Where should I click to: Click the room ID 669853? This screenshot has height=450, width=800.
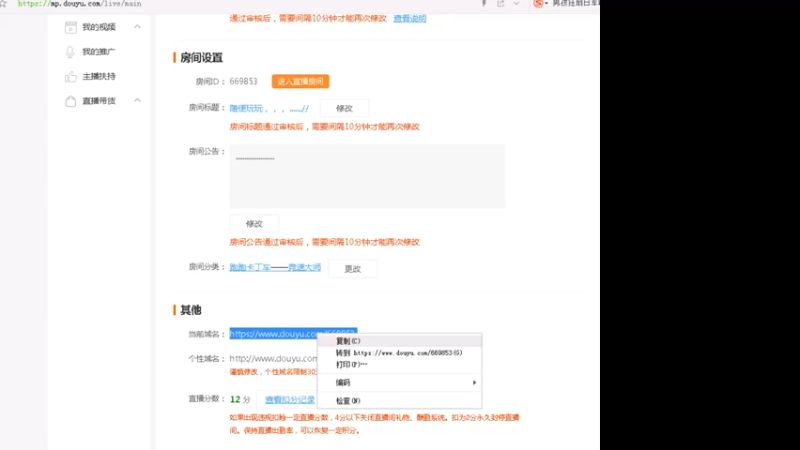point(243,81)
